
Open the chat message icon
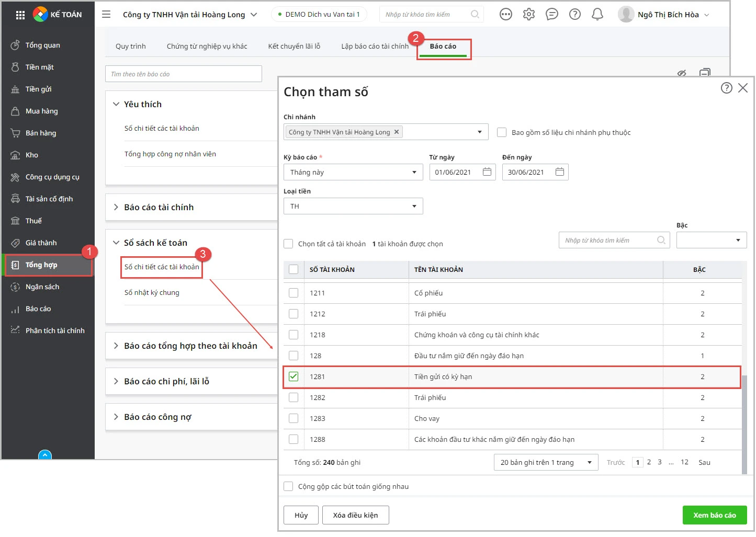pos(552,15)
